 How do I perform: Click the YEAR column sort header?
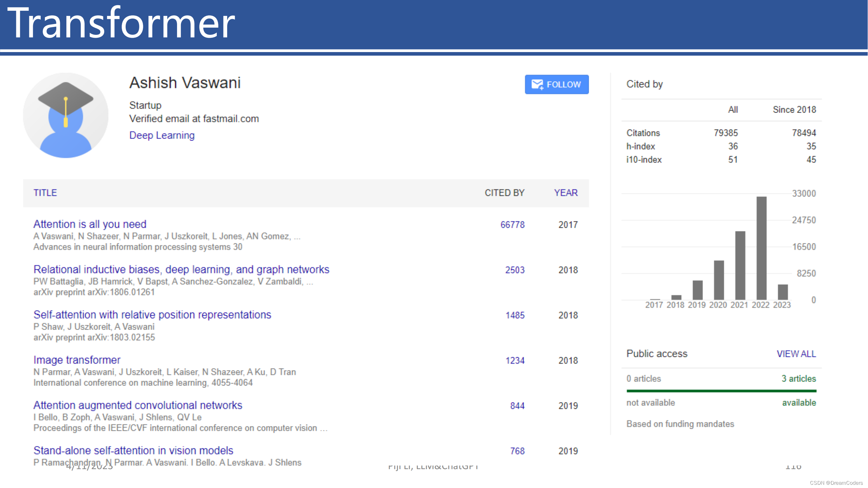coord(566,193)
